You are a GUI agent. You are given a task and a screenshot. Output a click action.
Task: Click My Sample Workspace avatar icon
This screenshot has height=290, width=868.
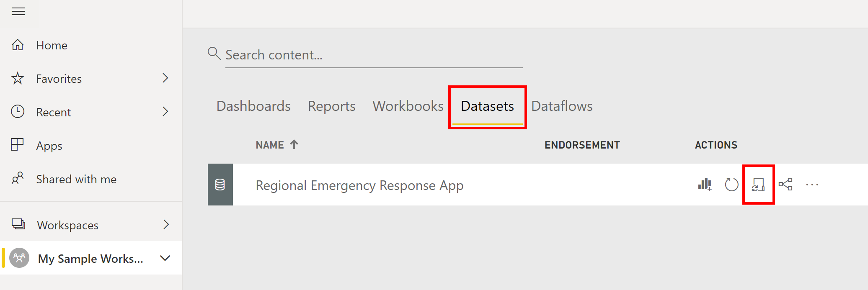(19, 258)
